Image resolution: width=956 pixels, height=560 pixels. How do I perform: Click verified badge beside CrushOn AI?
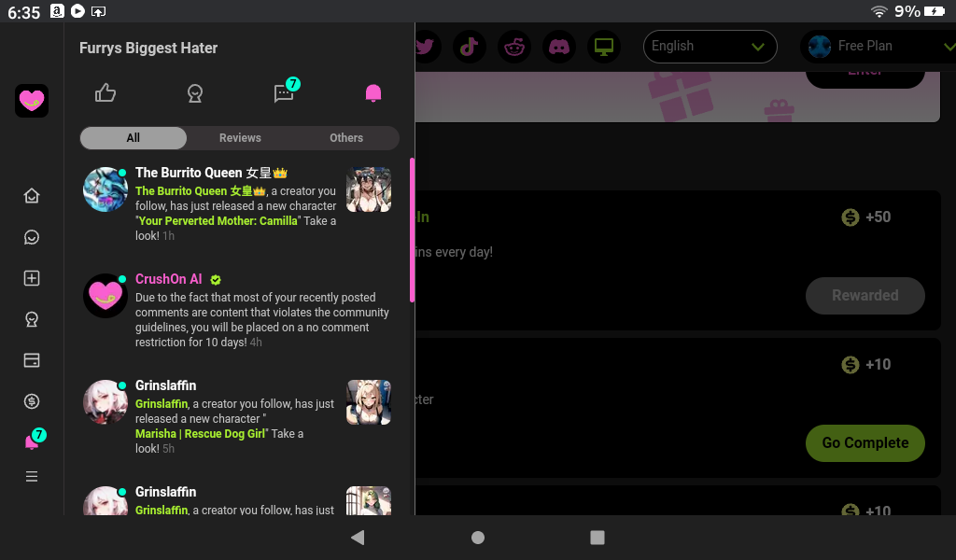(216, 280)
